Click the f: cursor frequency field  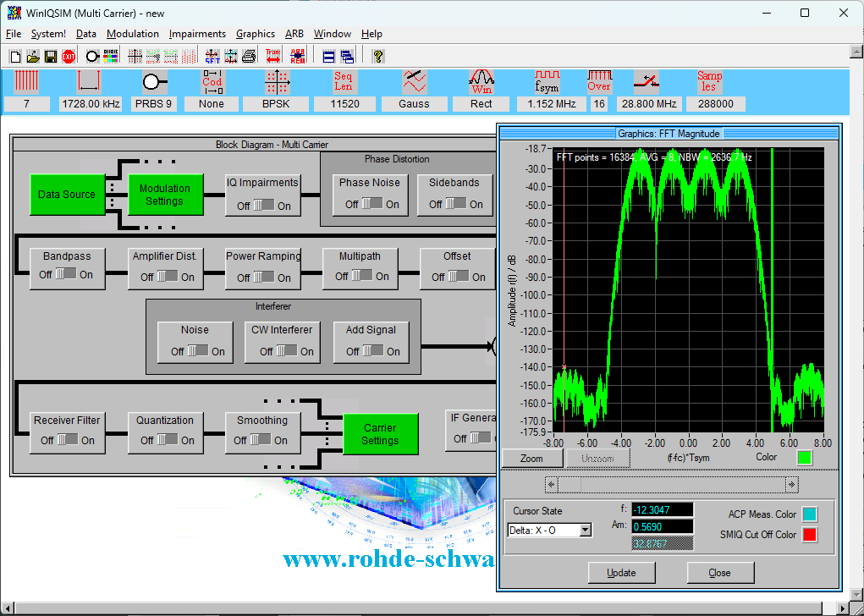(662, 509)
